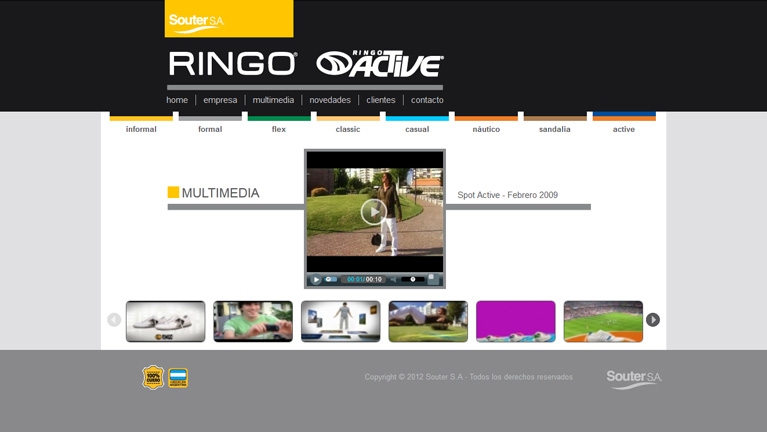Click the Souter S.A. yellow header logo
Screen dimensions: 767x432
pyautogui.click(x=229, y=19)
